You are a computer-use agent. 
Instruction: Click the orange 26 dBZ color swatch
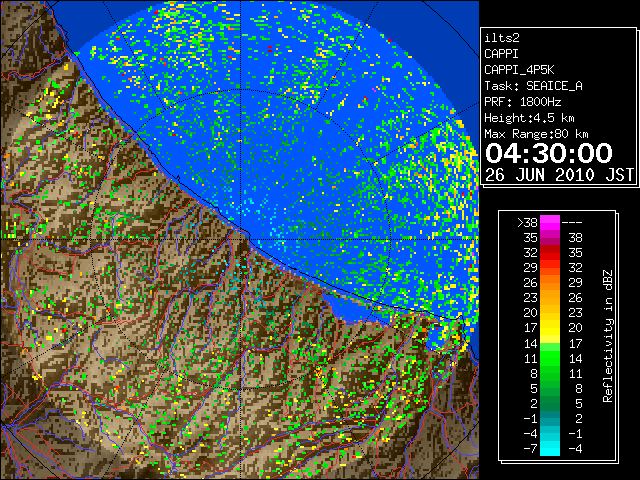tap(550, 283)
